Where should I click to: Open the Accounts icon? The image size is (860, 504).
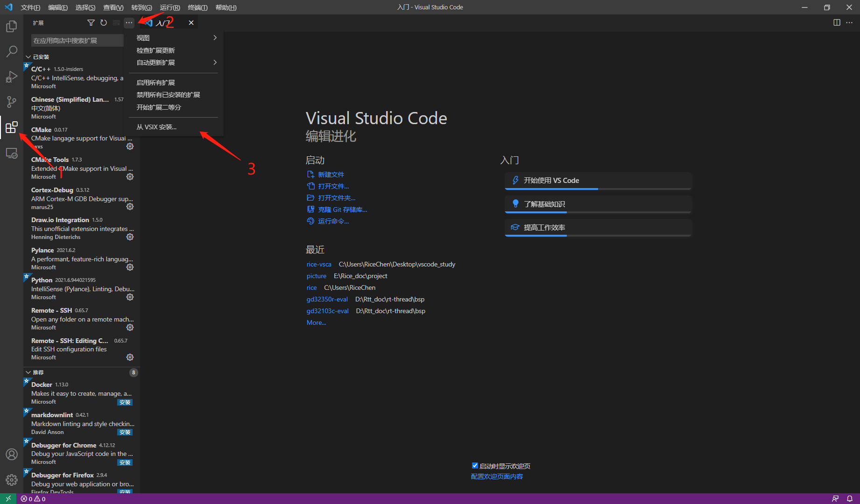point(12,454)
